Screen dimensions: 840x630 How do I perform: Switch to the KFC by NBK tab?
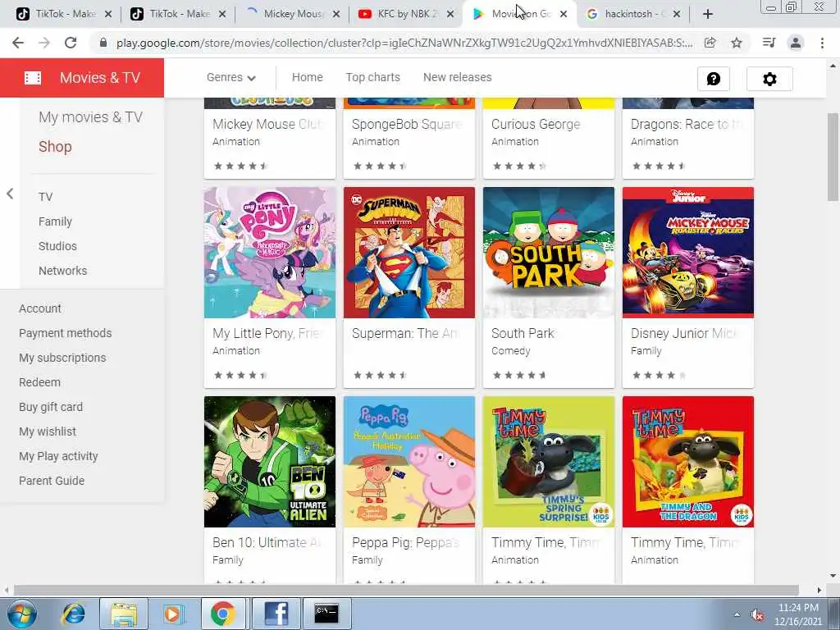[406, 14]
